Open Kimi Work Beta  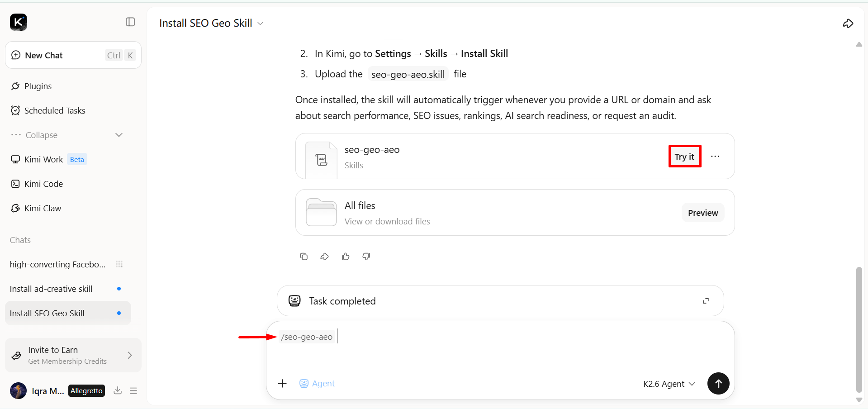tap(48, 159)
